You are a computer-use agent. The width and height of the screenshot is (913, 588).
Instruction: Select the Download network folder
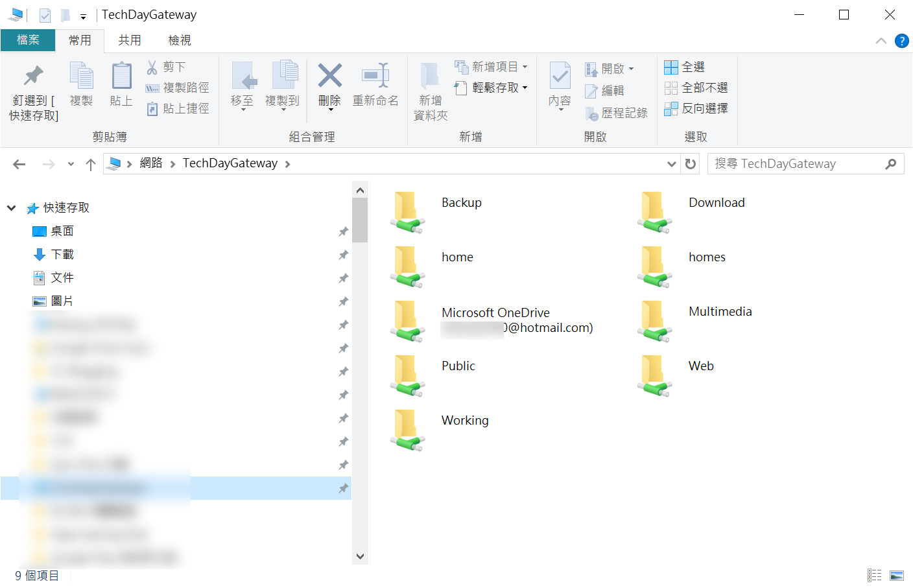pos(691,211)
